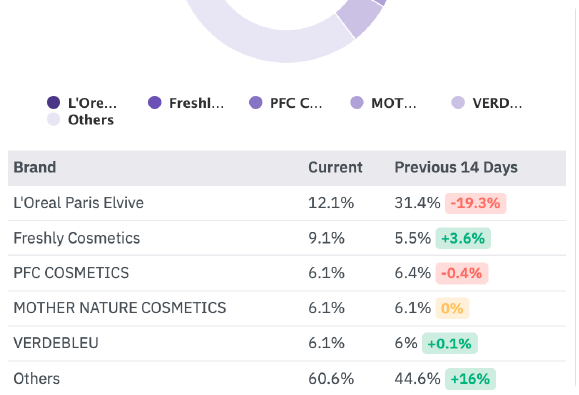Click the Previous 14 Days column header
This screenshot has width=579, height=395.
(x=456, y=168)
